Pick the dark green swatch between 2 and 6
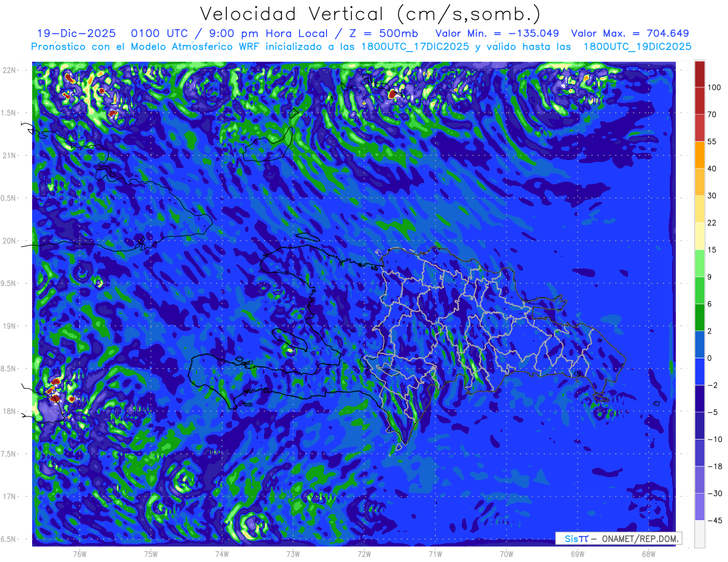The width and height of the screenshot is (728, 562). click(699, 318)
